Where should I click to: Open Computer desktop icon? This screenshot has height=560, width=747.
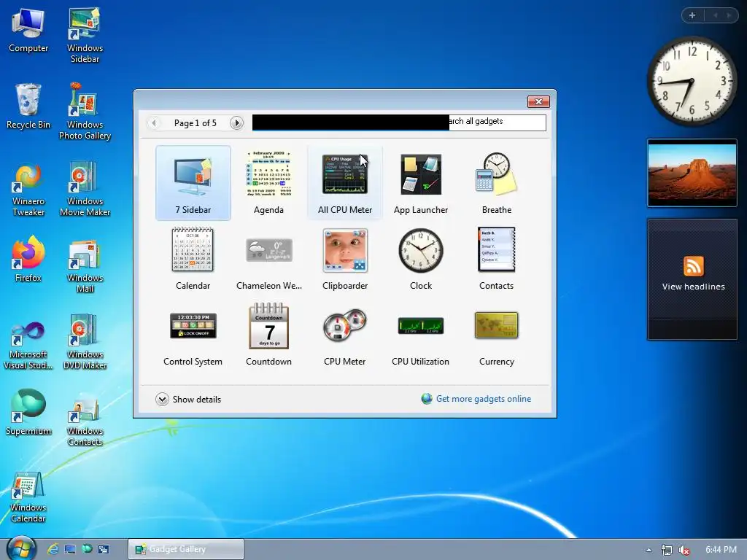click(x=28, y=31)
